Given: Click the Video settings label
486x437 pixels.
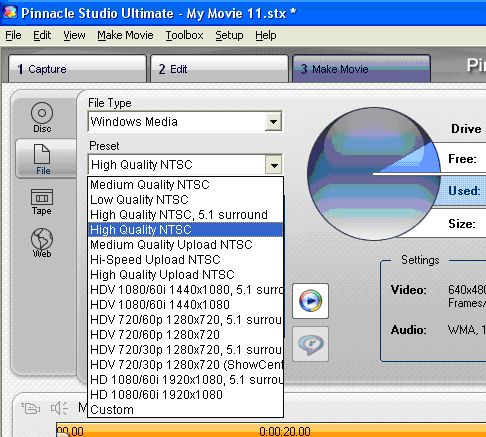Looking at the screenshot, I should [409, 290].
